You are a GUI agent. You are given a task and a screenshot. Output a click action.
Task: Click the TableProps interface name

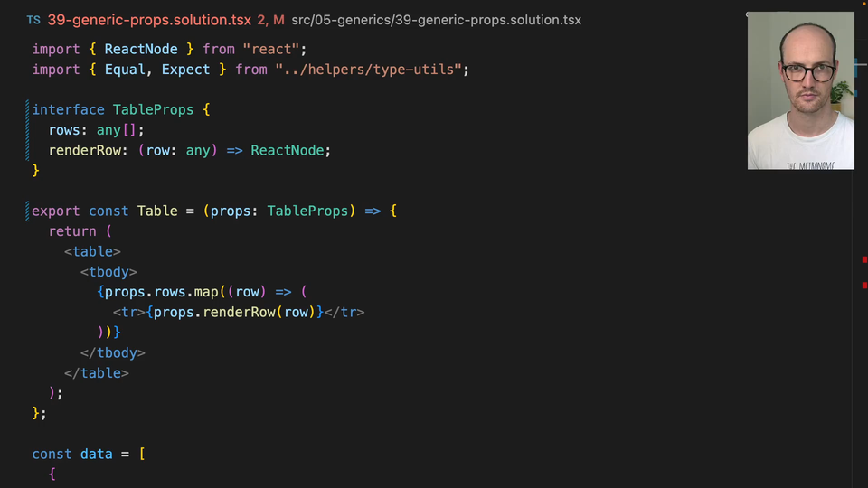click(153, 109)
